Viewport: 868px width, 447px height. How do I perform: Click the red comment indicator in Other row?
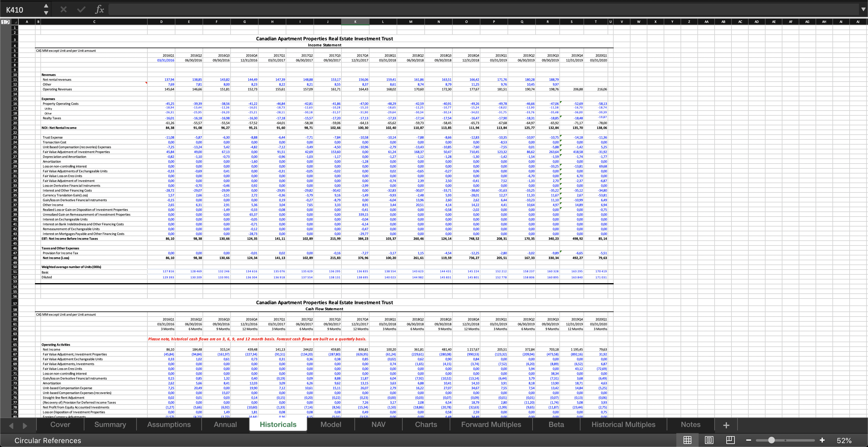tap(146, 83)
